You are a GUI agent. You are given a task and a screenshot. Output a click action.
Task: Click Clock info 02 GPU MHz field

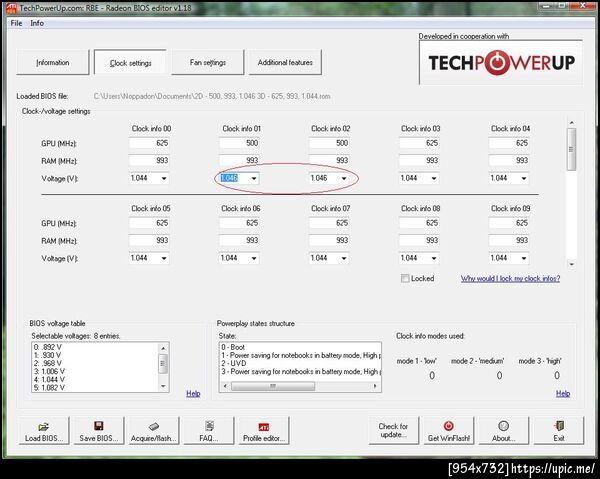coord(329,143)
